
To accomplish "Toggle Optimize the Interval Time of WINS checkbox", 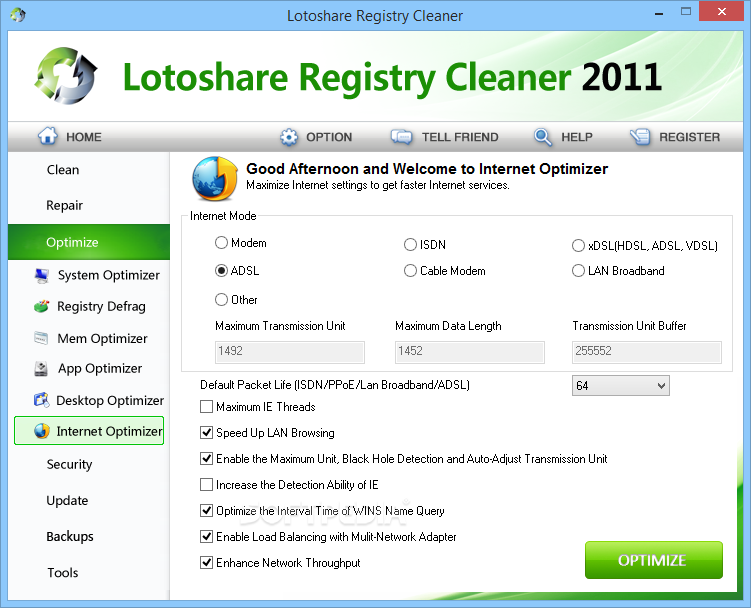I will [x=206, y=511].
